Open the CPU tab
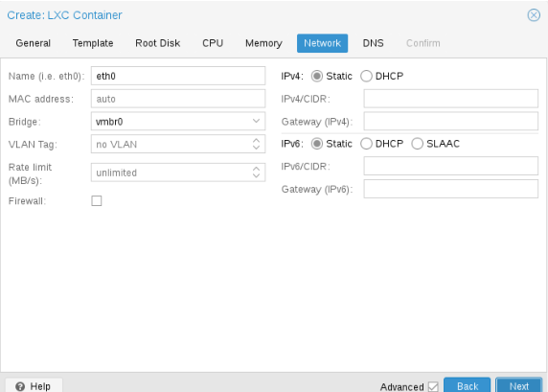548x392 pixels. pos(213,43)
